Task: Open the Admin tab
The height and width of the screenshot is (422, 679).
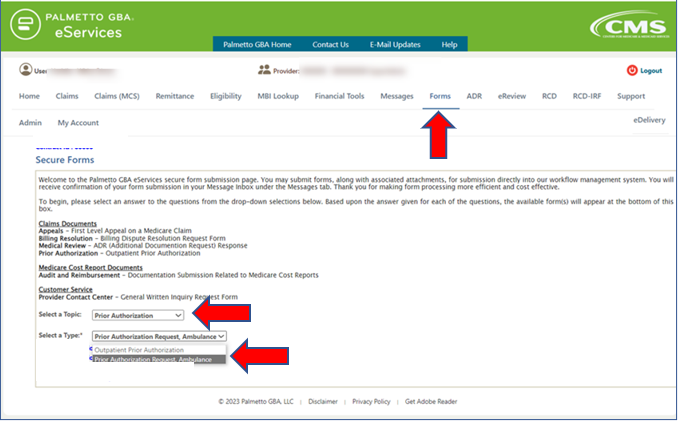Action: coord(30,123)
